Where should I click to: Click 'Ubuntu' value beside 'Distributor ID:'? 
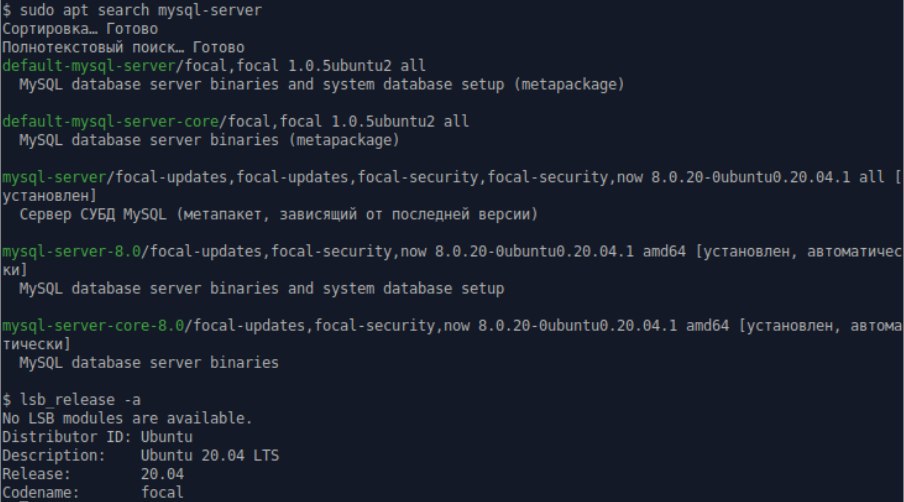click(167, 436)
